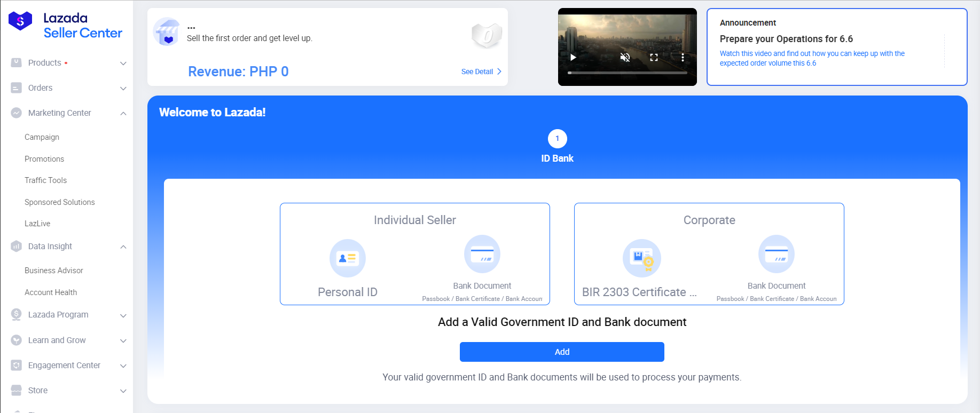The image size is (980, 413).
Task: Click the Marketing Center sidebar icon
Action: click(x=17, y=113)
